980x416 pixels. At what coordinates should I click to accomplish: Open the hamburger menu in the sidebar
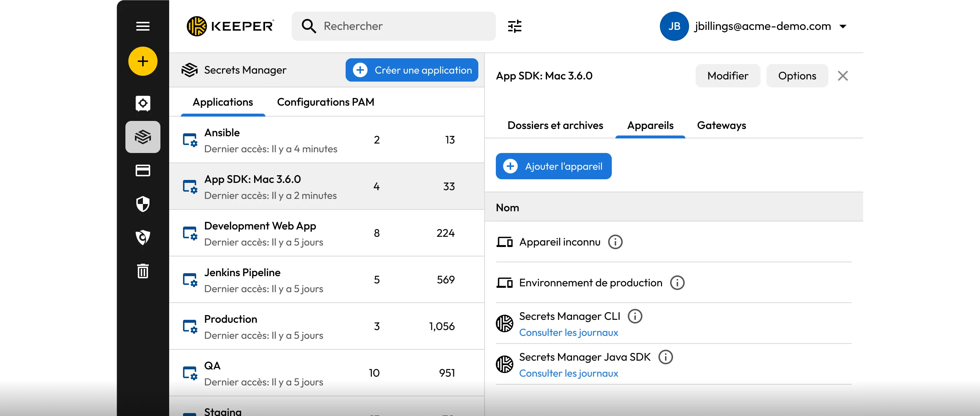[x=143, y=26]
